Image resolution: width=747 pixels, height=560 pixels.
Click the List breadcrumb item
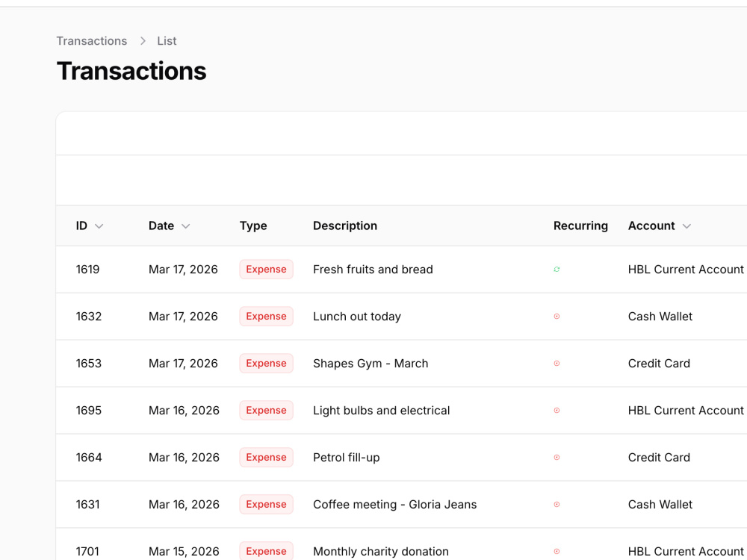click(x=167, y=41)
